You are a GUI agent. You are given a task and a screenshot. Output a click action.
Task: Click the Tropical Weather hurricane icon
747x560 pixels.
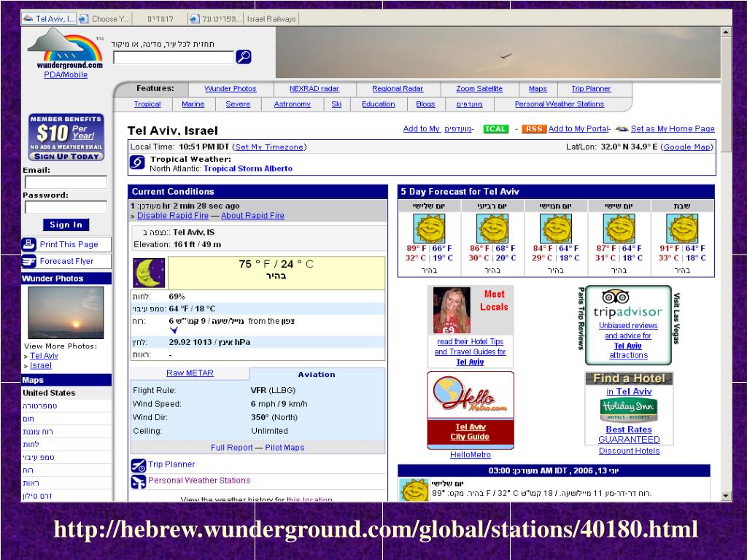tap(137, 163)
